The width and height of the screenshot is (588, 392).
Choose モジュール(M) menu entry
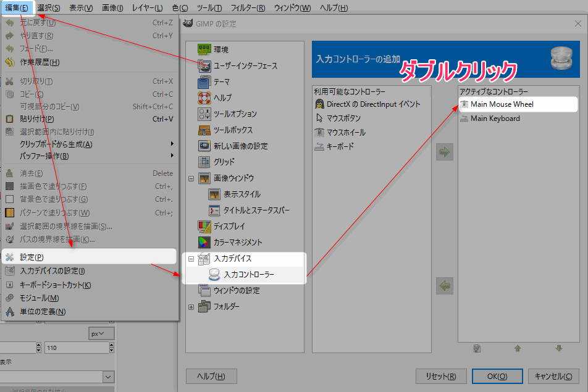[x=89, y=298]
